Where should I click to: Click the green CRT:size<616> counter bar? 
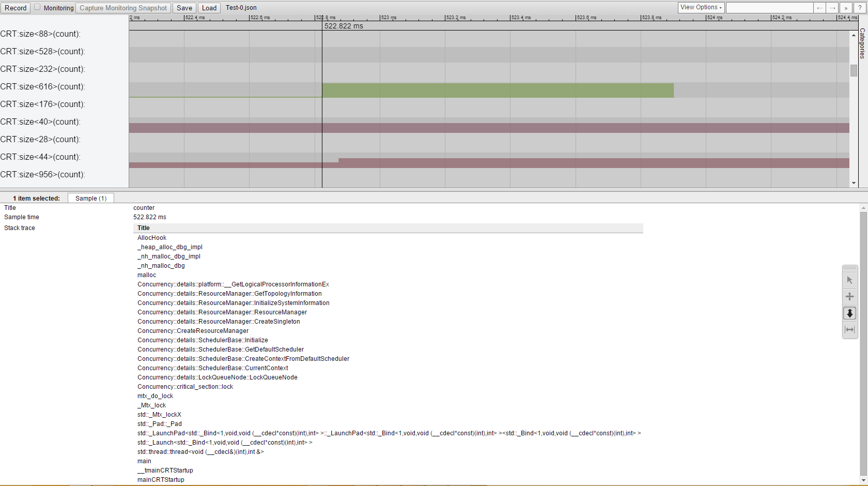[498, 90]
